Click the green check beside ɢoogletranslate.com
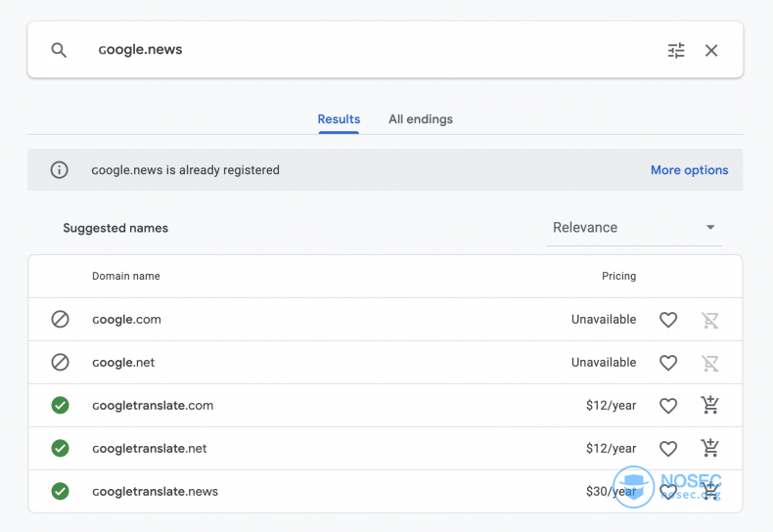 point(60,406)
